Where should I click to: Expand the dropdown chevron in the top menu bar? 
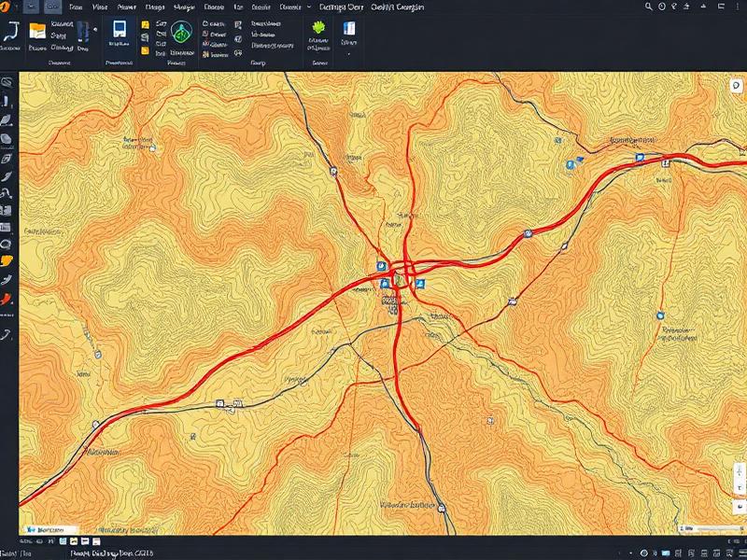tap(308, 7)
